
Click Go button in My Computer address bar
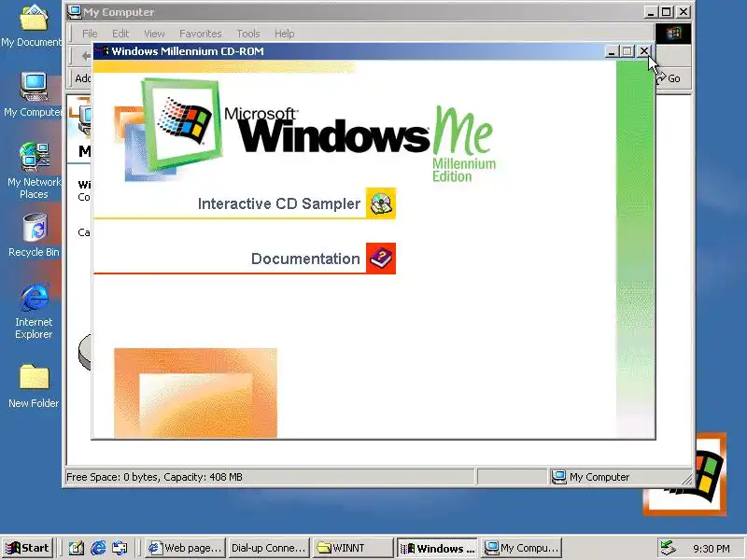click(669, 78)
